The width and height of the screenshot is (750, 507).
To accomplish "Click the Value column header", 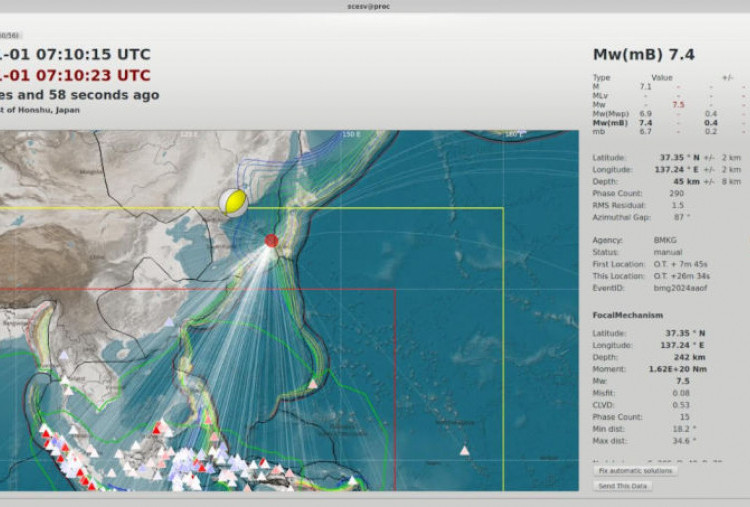I will pyautogui.click(x=662, y=77).
